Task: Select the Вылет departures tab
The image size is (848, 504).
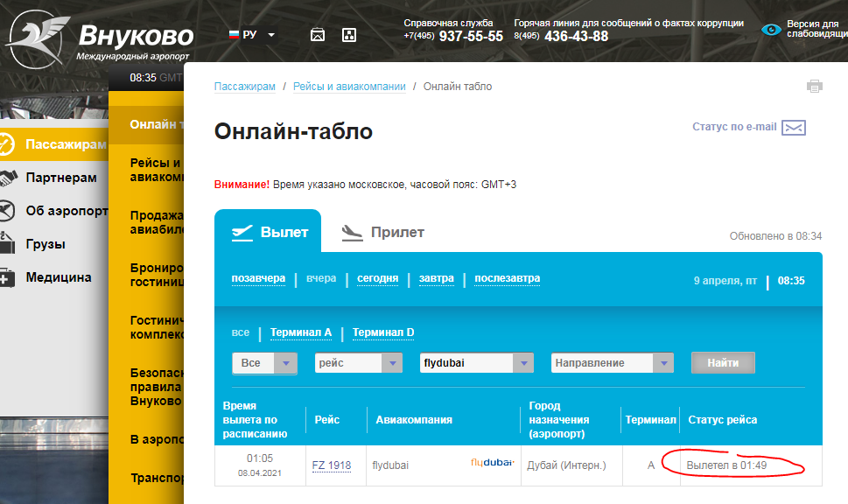Action: click(x=268, y=232)
